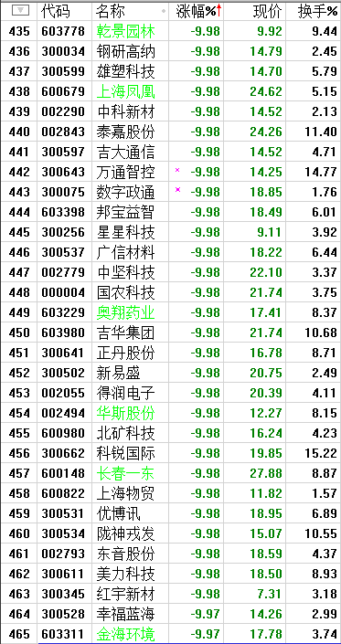Click stock code 002843
Image resolution: width=341 pixels, height=644 pixels.
click(63, 132)
